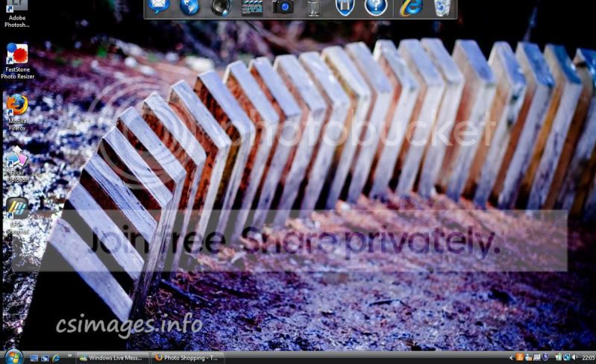Open the movie clapperboard icon in dock
This screenshot has height=364, width=596.
(251, 7)
